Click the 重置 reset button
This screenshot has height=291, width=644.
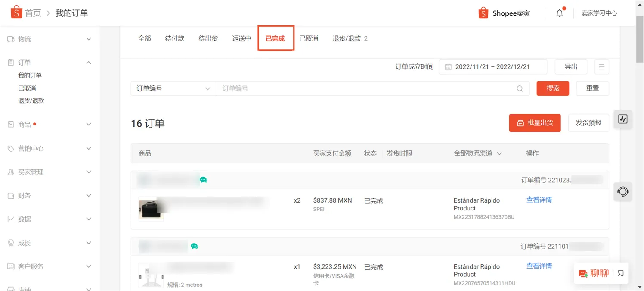point(592,88)
